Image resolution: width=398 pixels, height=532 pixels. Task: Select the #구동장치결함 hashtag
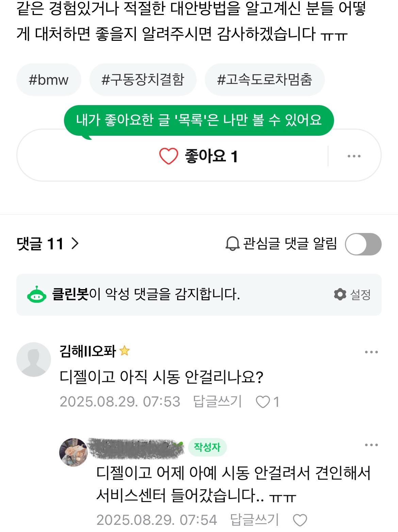click(x=143, y=80)
